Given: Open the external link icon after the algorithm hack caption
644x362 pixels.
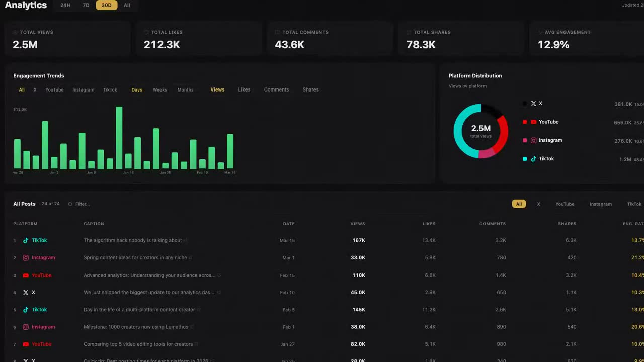Looking at the screenshot, I should coord(186,240).
